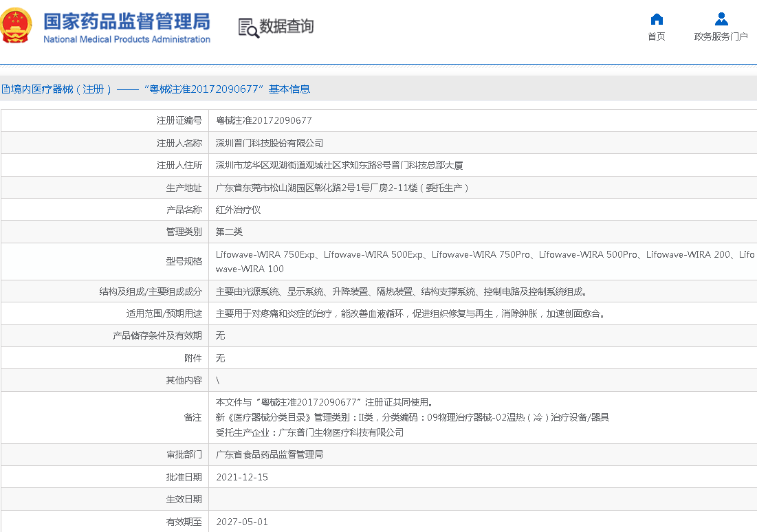This screenshot has width=757, height=532.
Task: Click the 管理类别 value 第二类
Action: pos(229,232)
